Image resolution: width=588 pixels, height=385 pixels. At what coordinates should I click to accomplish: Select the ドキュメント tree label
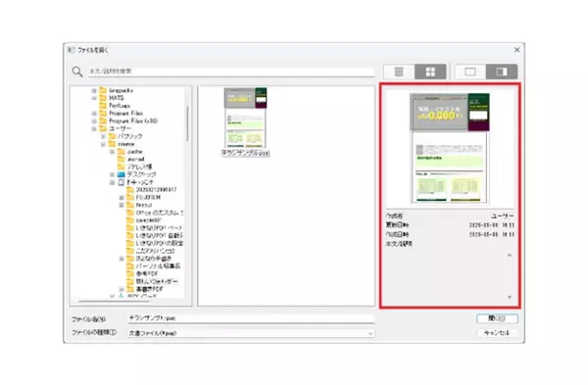140,182
